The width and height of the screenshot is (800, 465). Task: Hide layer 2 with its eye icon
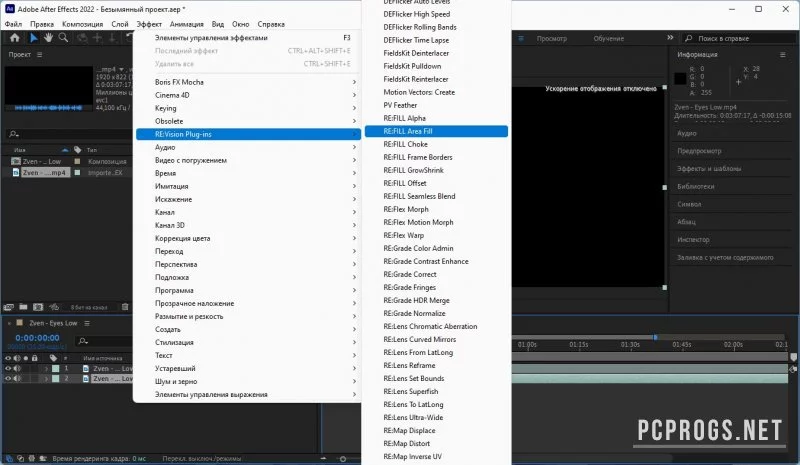[8, 379]
